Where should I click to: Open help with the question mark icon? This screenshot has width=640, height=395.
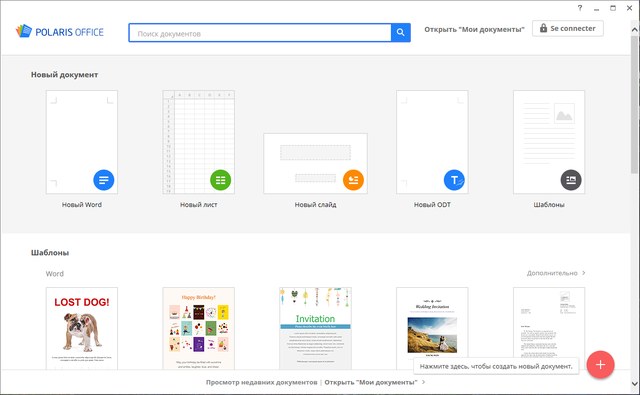pos(580,8)
